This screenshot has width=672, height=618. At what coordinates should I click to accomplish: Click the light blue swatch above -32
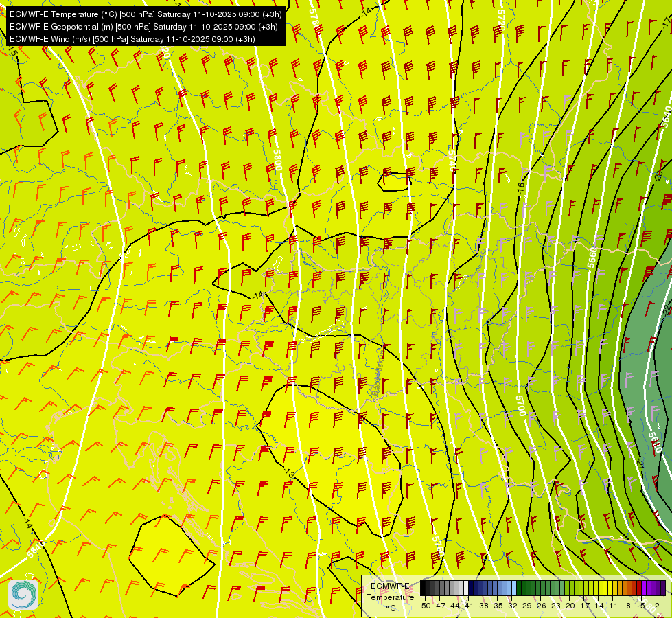[512, 588]
